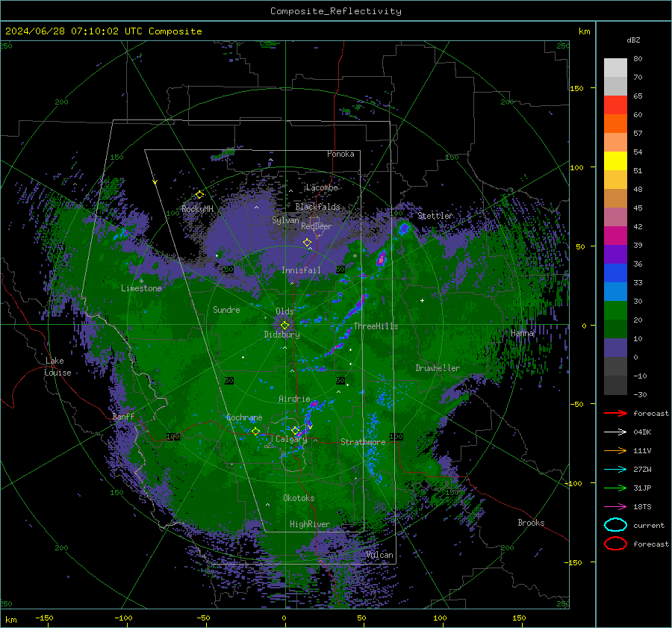Click the orange 111V arrow icon

pos(615,450)
